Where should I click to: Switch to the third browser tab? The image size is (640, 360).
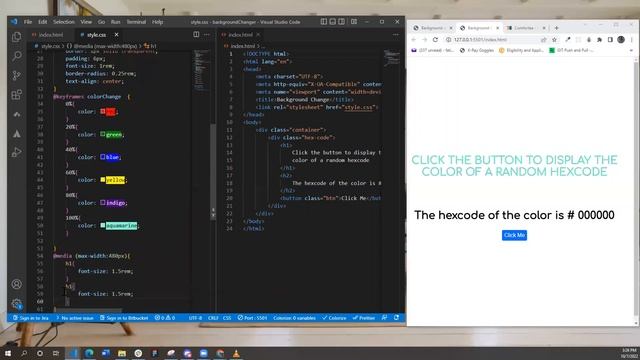pos(524,28)
